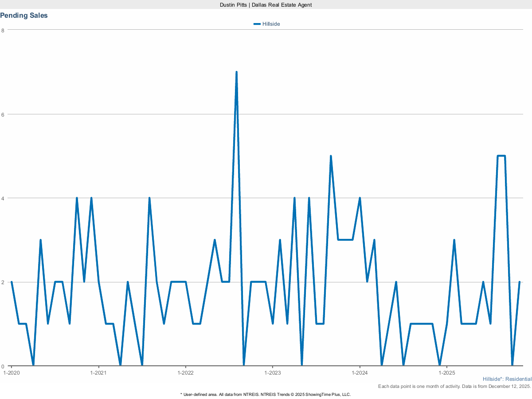Viewport: 532px width, 399px height.
Task: Open the Hillside*: Residential filter link
Action: [507, 379]
